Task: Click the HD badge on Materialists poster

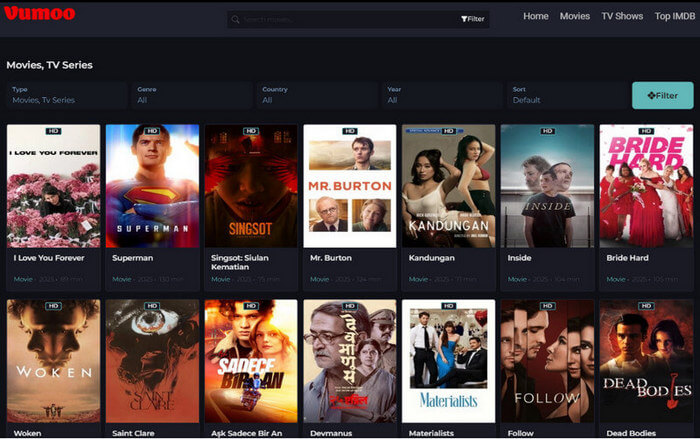Action: pos(449,306)
